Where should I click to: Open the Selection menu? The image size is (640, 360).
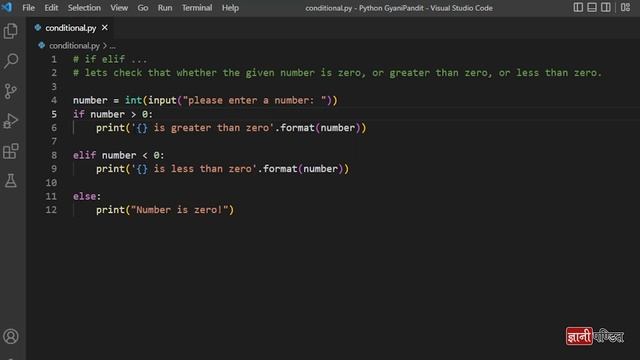[84, 8]
